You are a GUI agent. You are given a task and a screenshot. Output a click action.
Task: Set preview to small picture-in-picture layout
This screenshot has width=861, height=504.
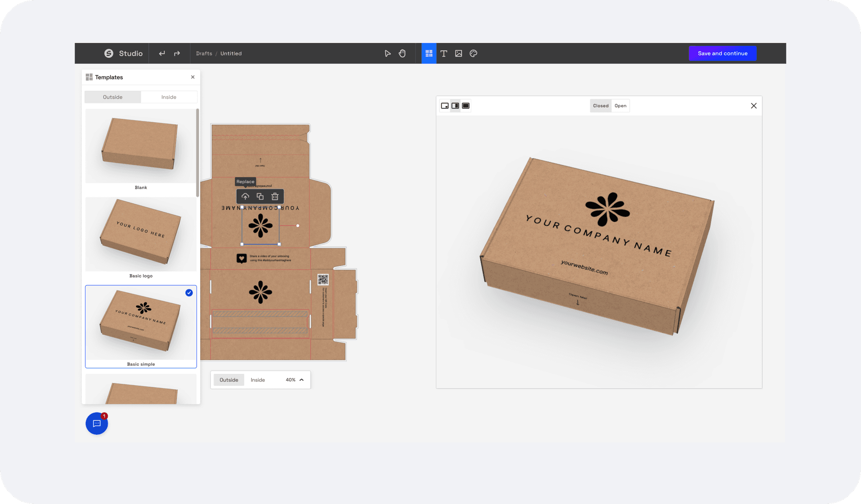coord(445,106)
